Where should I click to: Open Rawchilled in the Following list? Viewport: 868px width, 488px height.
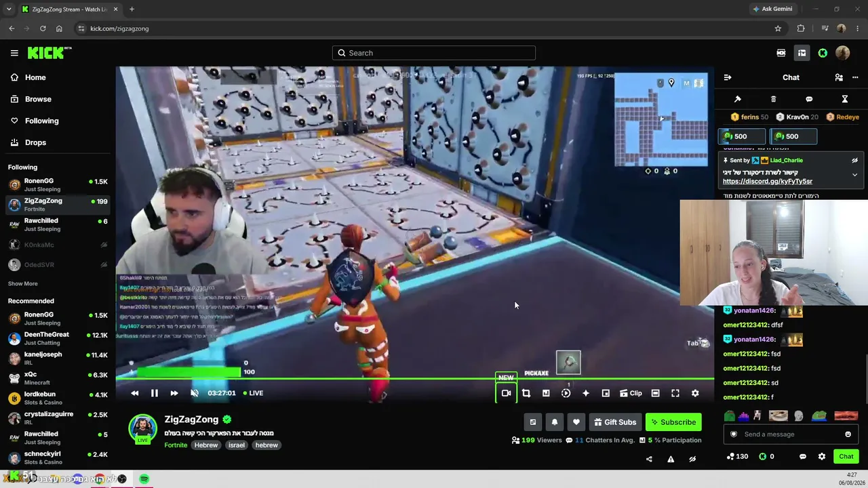coord(58,224)
